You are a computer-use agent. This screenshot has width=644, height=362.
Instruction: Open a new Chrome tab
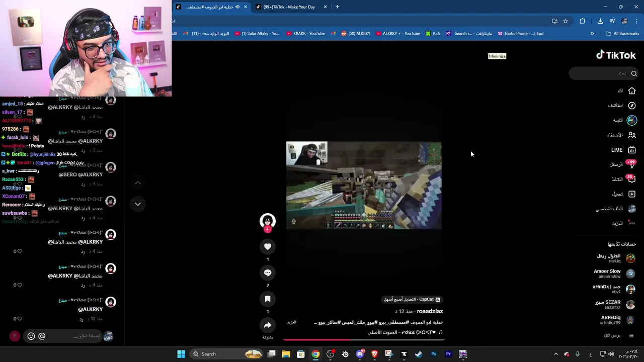(x=337, y=7)
